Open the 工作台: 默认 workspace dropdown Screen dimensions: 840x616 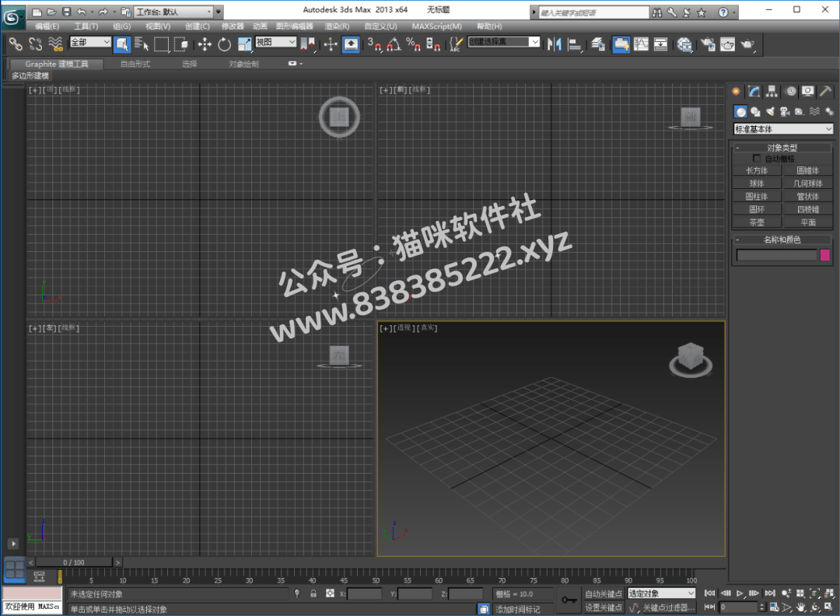click(x=173, y=12)
